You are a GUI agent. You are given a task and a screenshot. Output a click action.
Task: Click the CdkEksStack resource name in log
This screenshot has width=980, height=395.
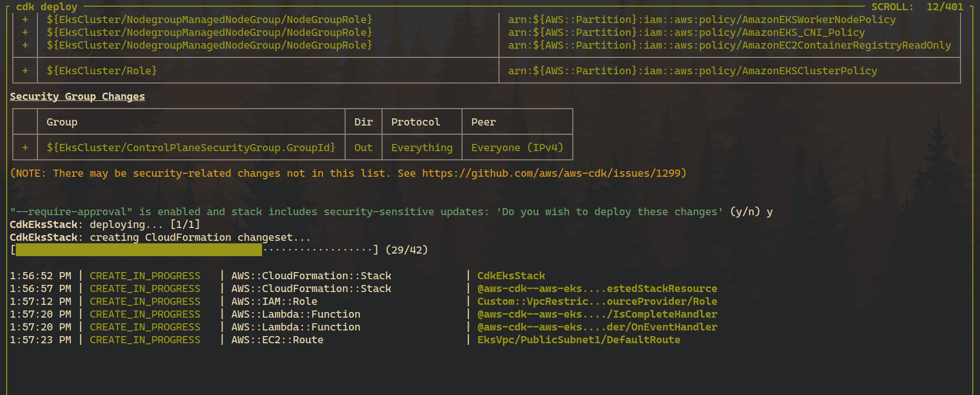coord(511,276)
